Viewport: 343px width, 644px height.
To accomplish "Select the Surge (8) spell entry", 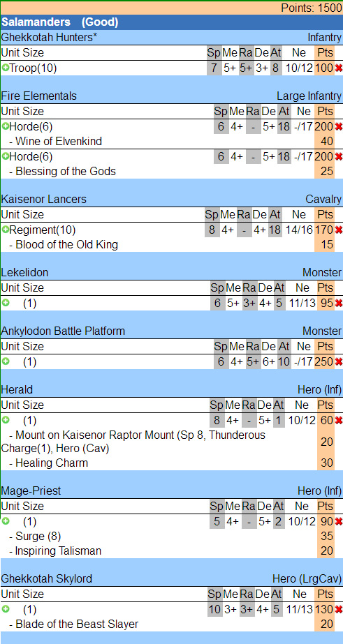I will coord(172,537).
